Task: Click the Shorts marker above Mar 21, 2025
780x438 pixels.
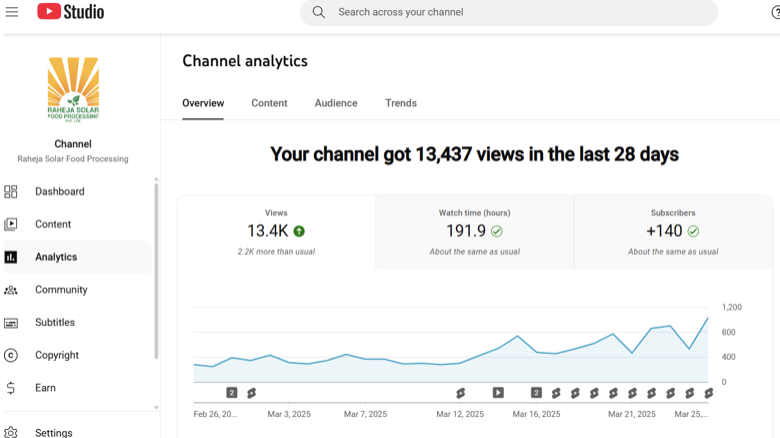Action: pyautogui.click(x=632, y=393)
